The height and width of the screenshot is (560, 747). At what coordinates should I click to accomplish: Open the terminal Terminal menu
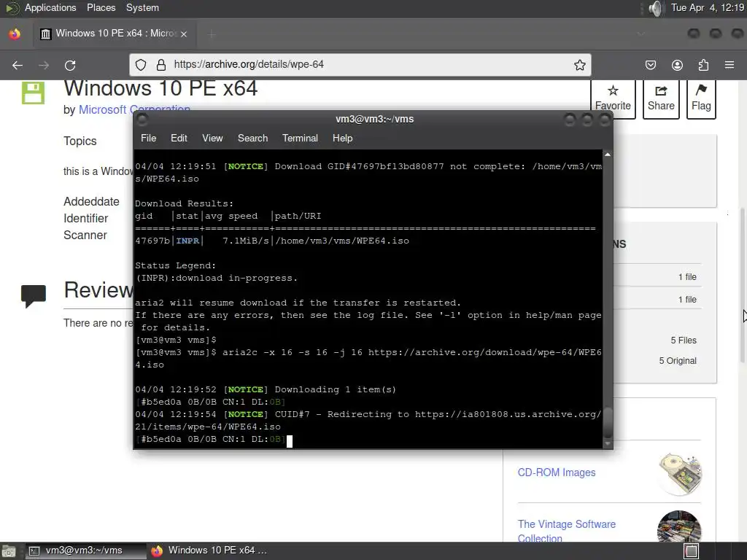click(300, 138)
